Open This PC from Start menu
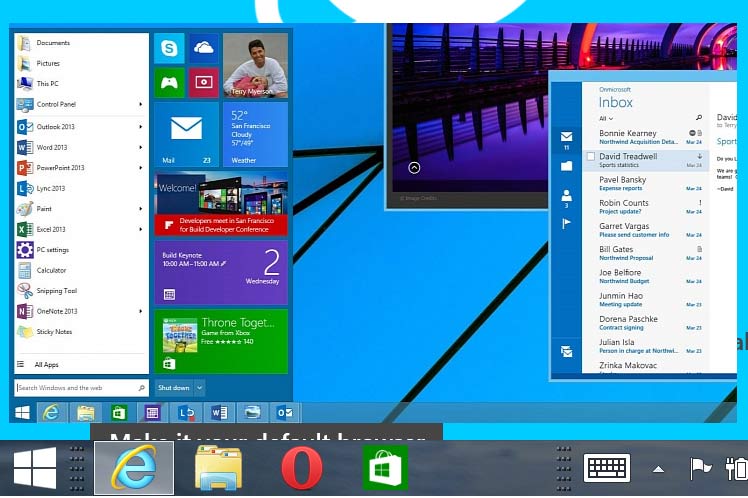The width and height of the screenshot is (748, 498). [47, 84]
